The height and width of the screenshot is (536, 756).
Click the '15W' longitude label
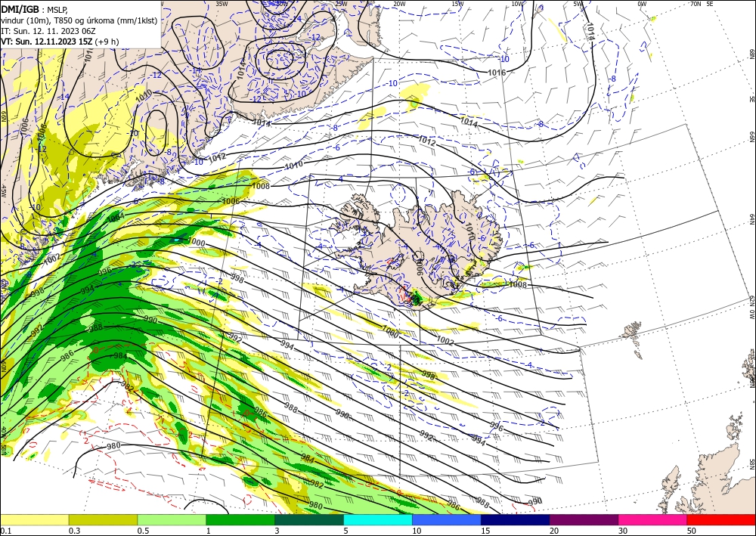(457, 4)
